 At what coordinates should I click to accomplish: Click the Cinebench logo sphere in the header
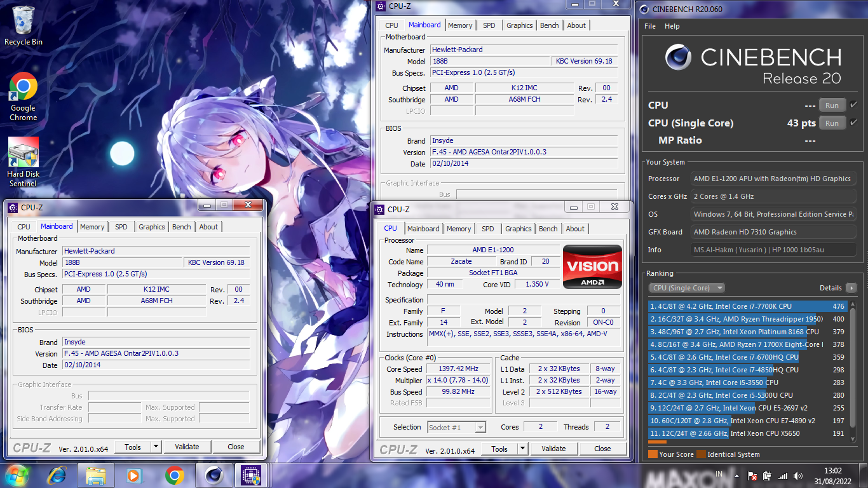point(678,58)
